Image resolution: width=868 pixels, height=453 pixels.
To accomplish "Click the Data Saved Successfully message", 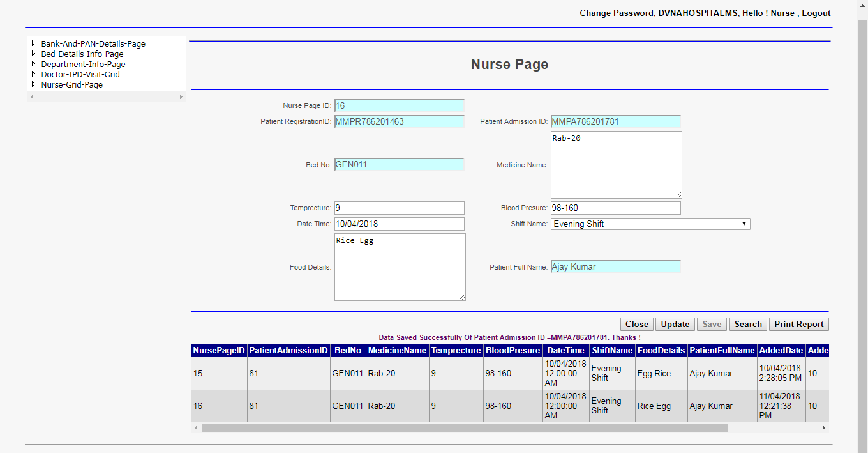I will point(509,337).
